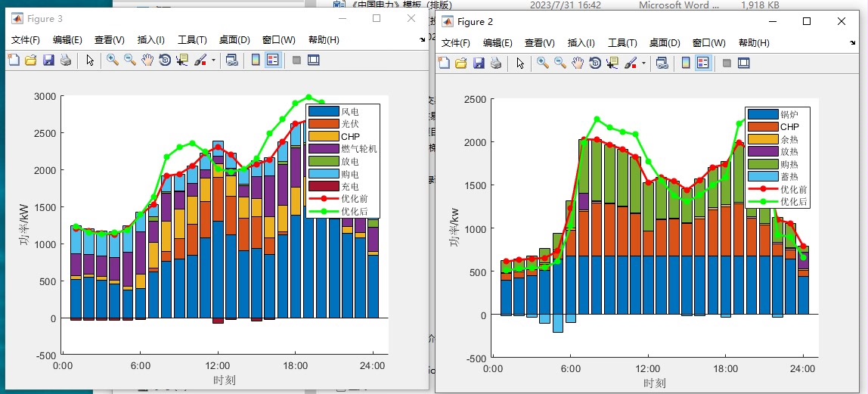The width and height of the screenshot is (868, 394).
Task: Save figure icon in Figure 2 toolbar
Action: pos(479,63)
